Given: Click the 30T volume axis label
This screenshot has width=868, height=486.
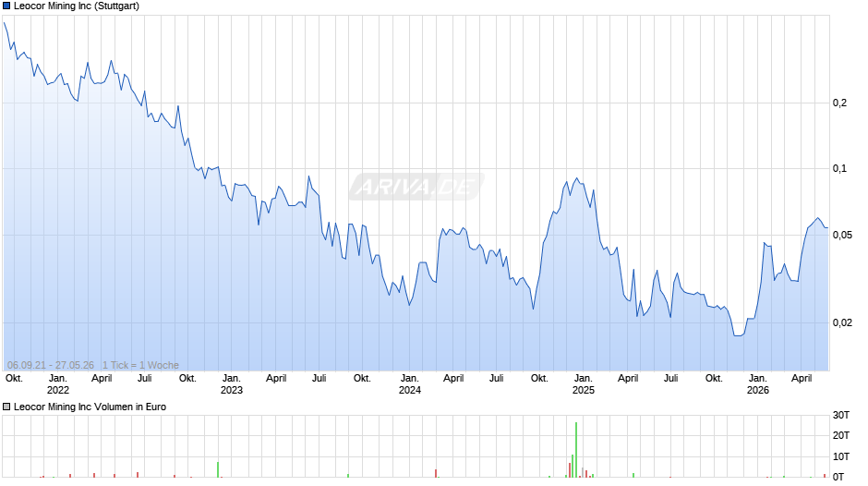Looking at the screenshot, I should 841,415.
